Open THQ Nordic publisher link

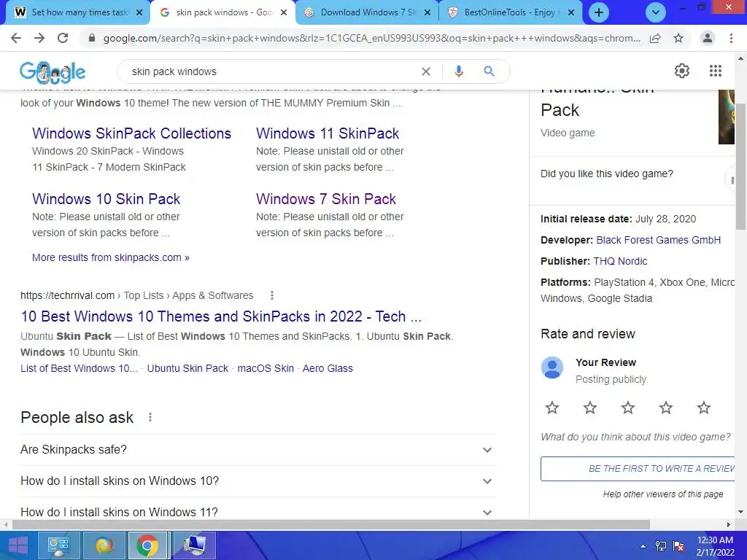coord(620,261)
